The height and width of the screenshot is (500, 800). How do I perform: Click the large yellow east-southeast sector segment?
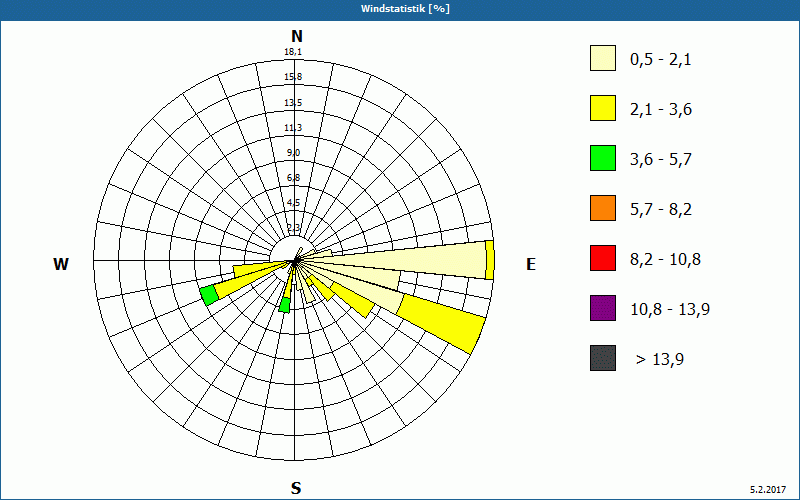(x=443, y=322)
